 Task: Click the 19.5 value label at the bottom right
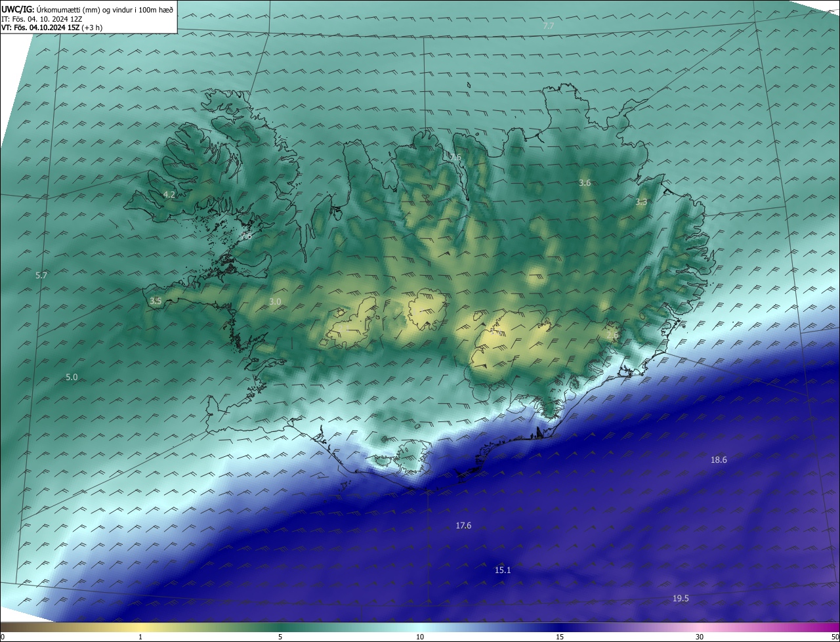[681, 598]
